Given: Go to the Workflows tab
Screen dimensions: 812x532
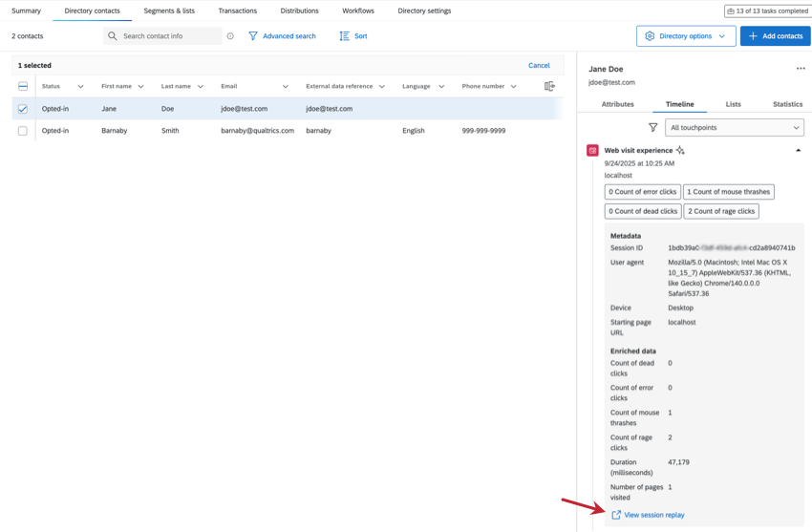Looking at the screenshot, I should (x=358, y=11).
